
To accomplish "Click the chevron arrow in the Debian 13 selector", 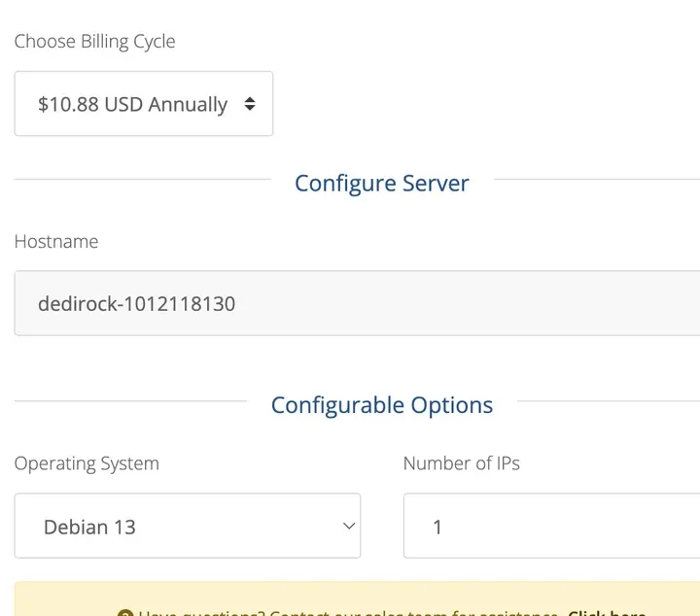I will click(349, 526).
